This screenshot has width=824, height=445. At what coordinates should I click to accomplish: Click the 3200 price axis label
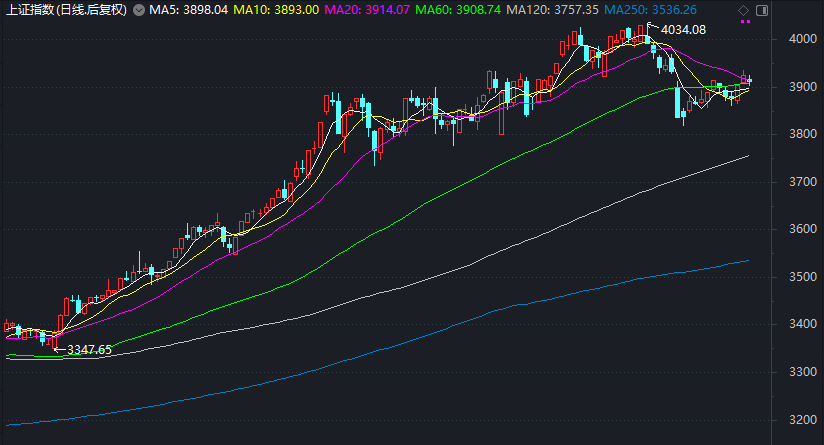coord(802,420)
